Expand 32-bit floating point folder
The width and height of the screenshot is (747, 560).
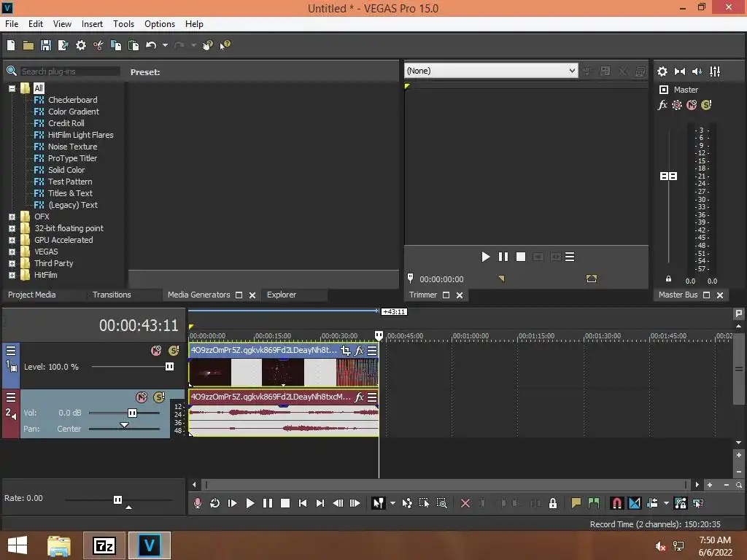pyautogui.click(x=12, y=228)
